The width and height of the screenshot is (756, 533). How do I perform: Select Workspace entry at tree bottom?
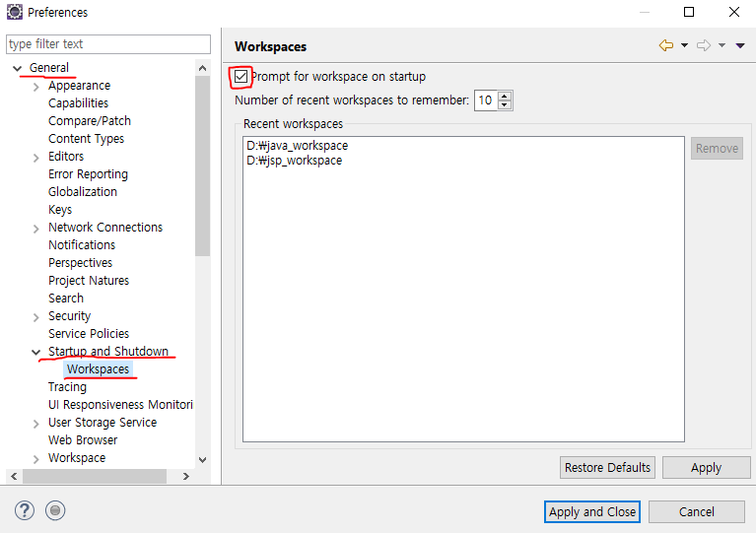pyautogui.click(x=77, y=458)
